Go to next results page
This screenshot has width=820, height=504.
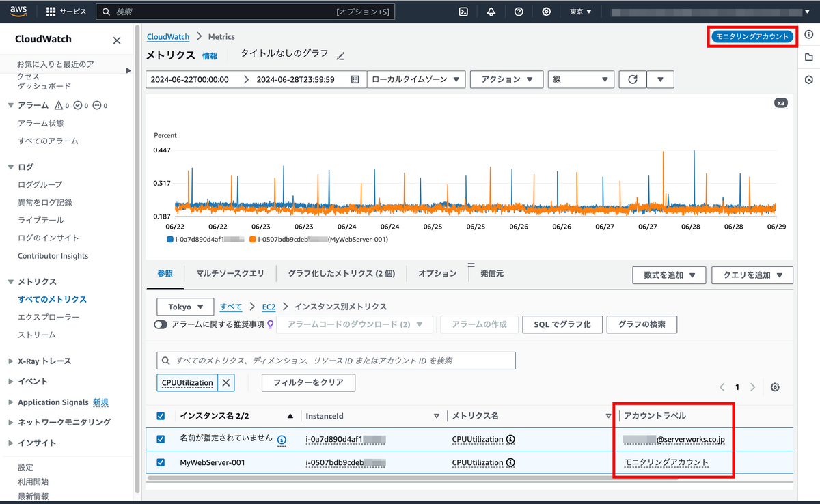tap(752, 387)
